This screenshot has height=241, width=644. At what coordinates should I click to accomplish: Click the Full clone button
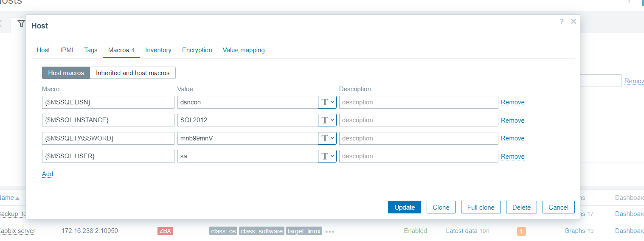481,207
